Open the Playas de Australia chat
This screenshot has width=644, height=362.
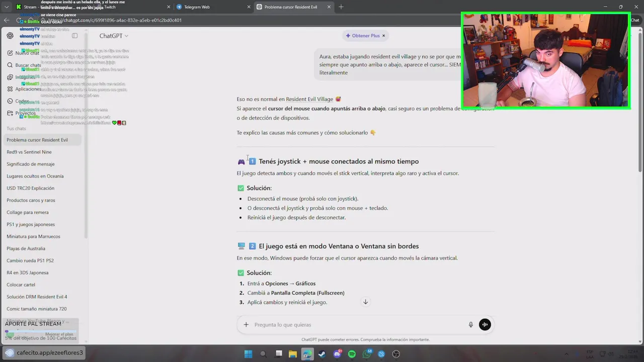(26, 248)
